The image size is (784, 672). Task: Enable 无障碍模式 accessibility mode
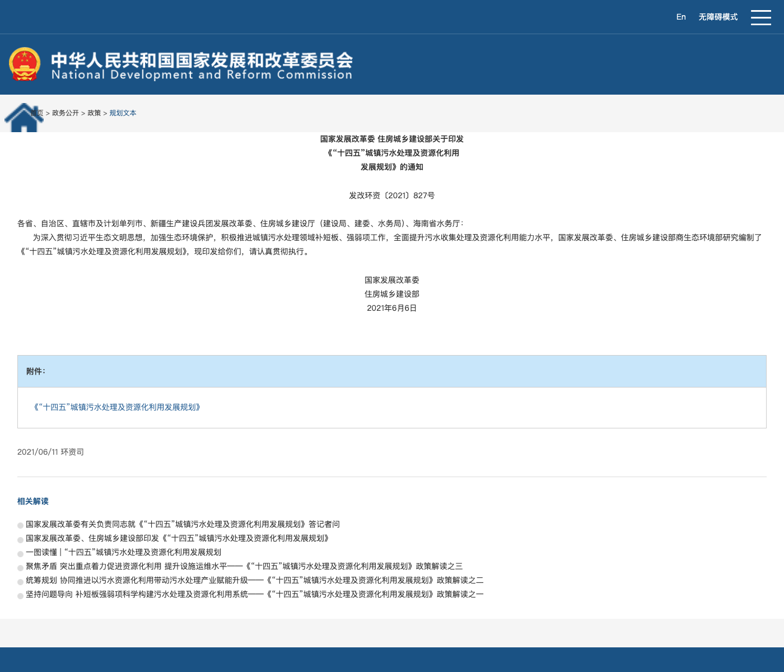[718, 17]
